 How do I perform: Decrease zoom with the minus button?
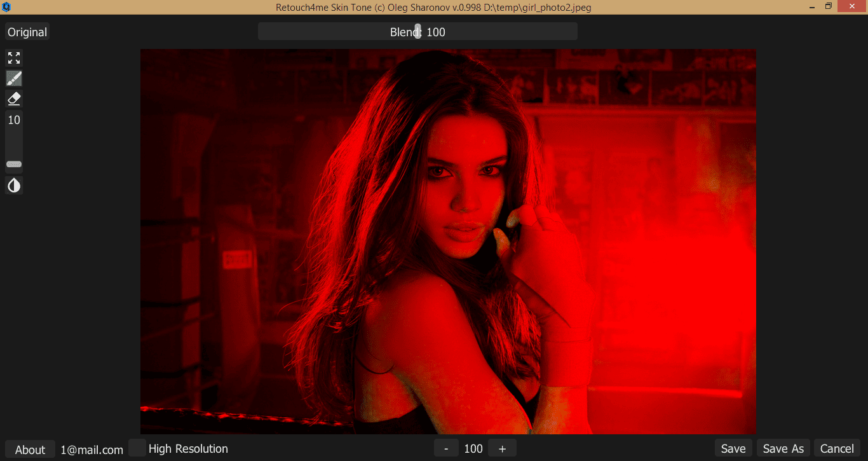[446, 448]
